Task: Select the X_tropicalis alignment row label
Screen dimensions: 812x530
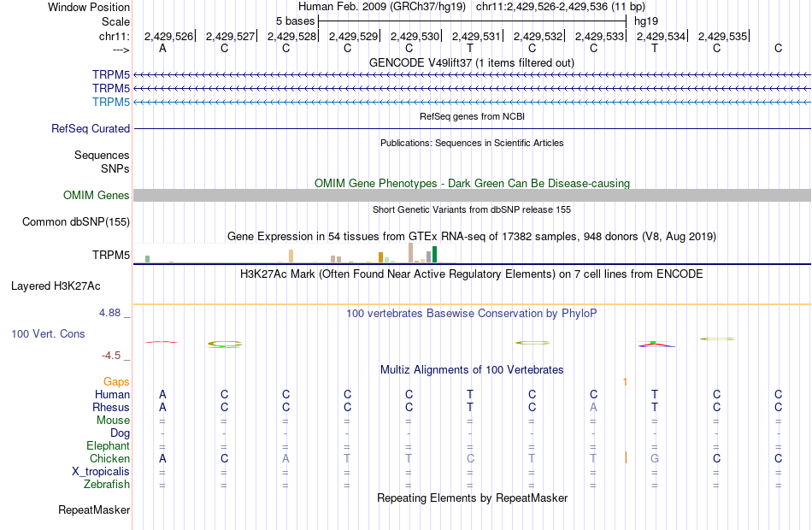Action: pyautogui.click(x=101, y=472)
